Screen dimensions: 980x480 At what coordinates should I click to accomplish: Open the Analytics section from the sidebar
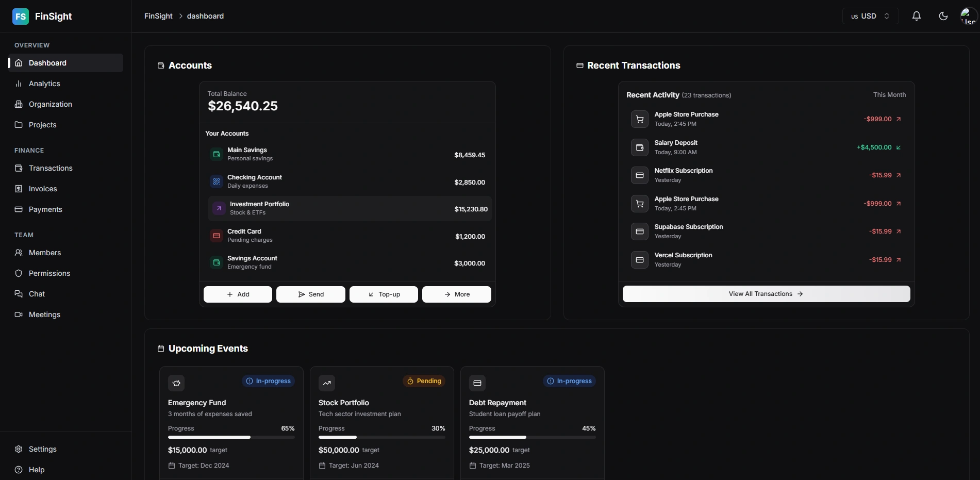coord(44,84)
